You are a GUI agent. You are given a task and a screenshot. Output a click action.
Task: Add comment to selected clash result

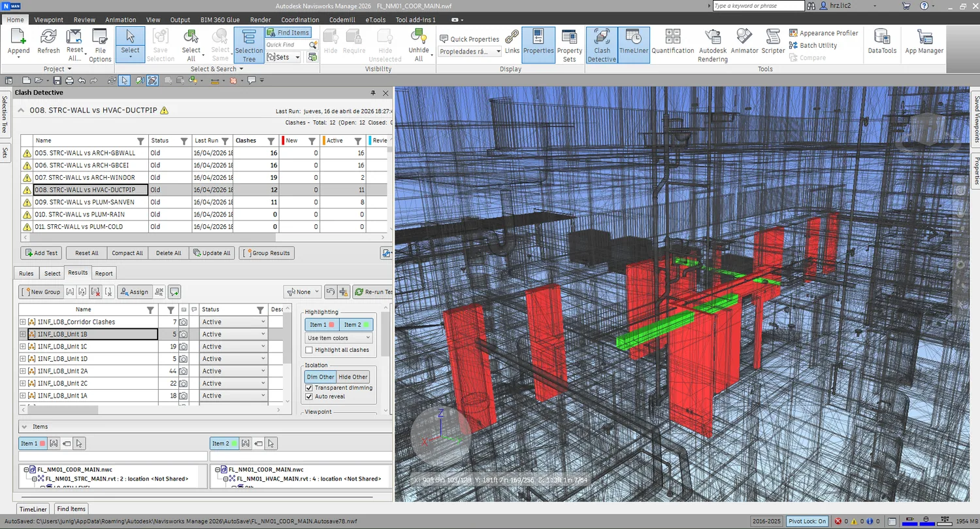(x=174, y=292)
